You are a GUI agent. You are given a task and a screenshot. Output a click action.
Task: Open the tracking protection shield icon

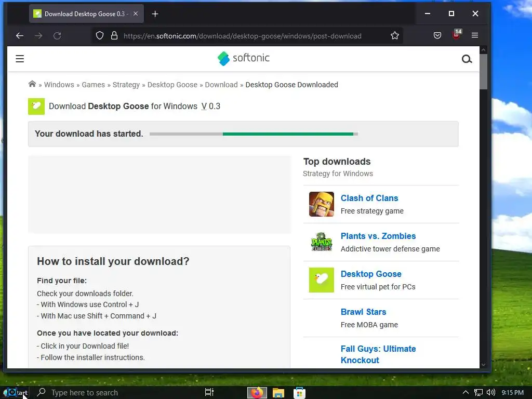[x=99, y=36]
